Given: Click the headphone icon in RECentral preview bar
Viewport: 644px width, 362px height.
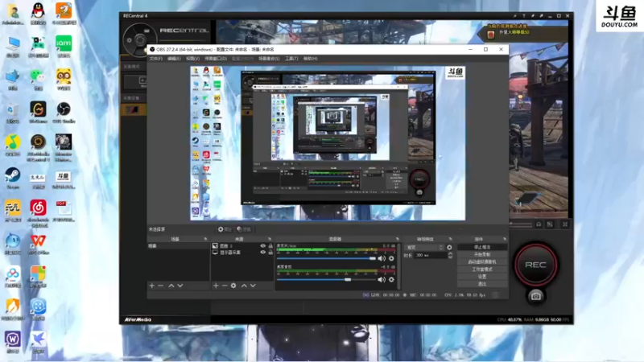Looking at the screenshot, I should (539, 224).
